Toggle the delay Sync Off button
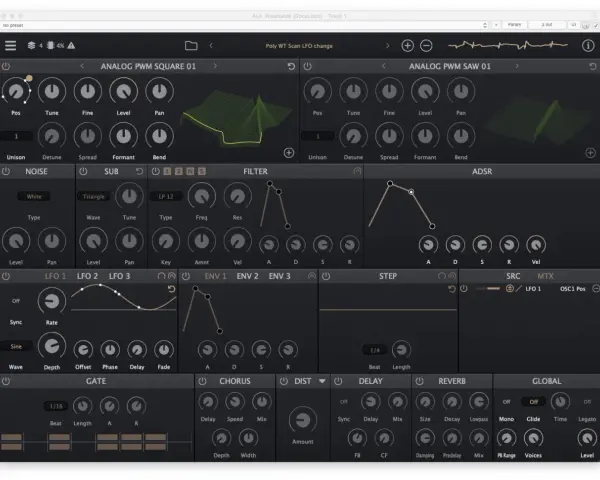Image resolution: width=600 pixels, height=480 pixels. [344, 402]
